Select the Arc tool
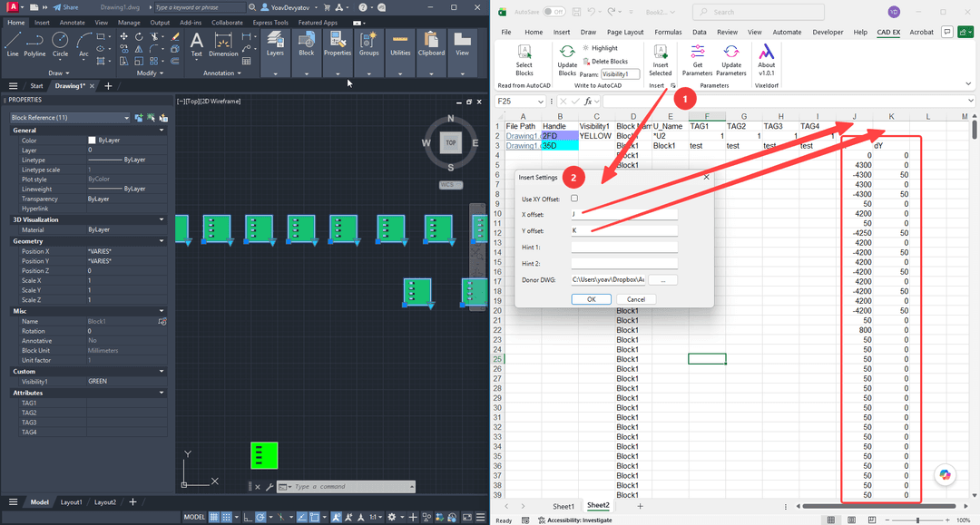Viewport: 980px width, 525px height. click(83, 45)
